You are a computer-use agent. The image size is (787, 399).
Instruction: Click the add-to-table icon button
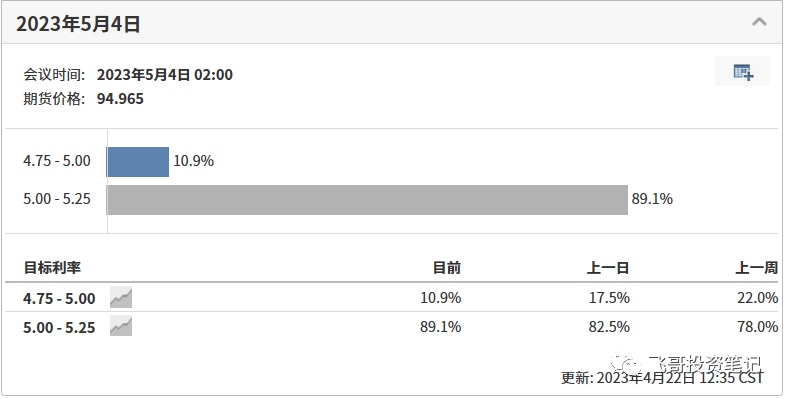coord(742,72)
